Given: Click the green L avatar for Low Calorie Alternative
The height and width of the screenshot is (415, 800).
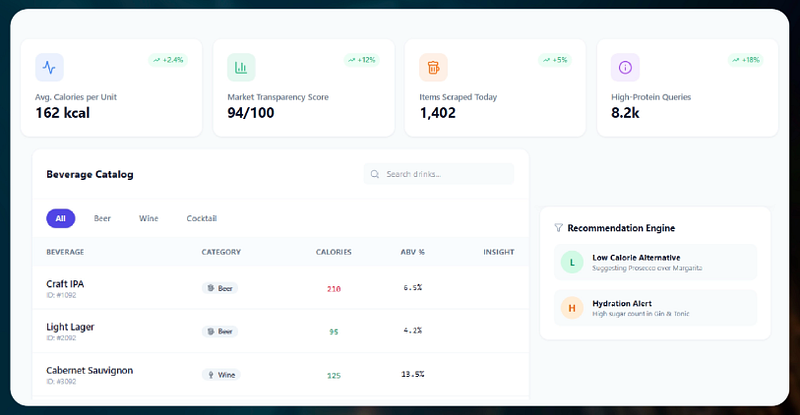Looking at the screenshot, I should (572, 262).
